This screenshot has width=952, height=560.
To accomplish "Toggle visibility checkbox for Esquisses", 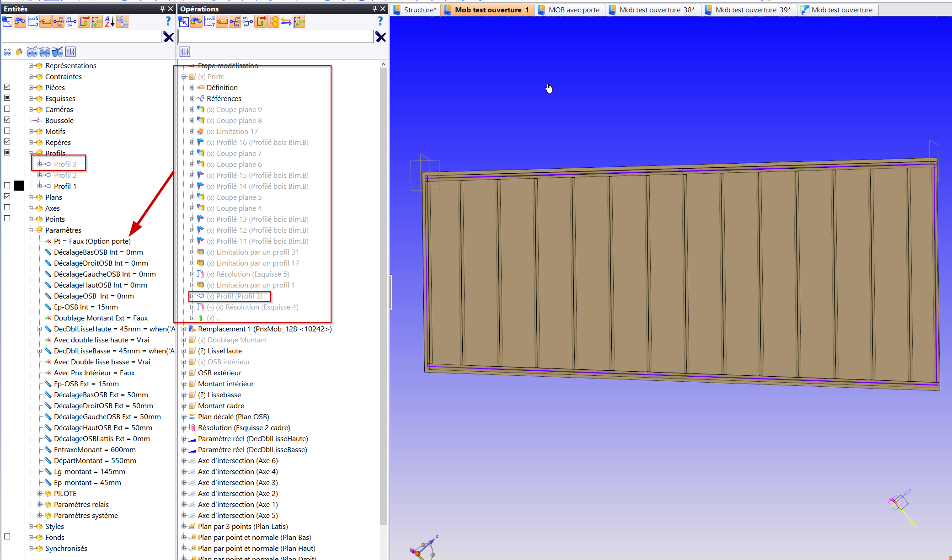I will coord(7,98).
